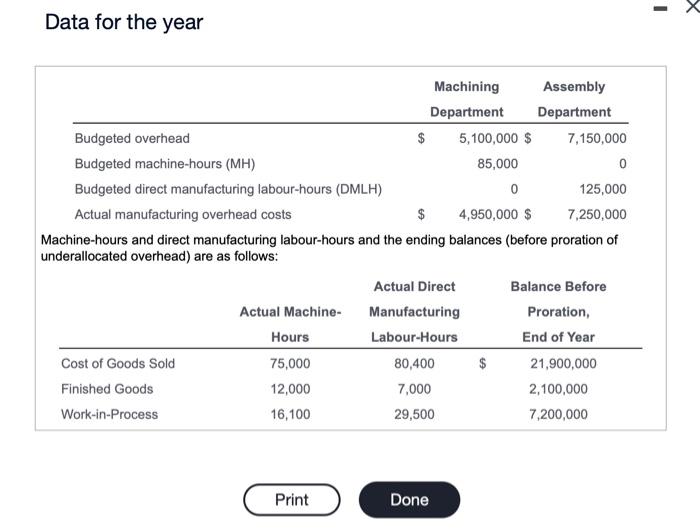
Task: Click the 85,000 machine-hours value
Action: [498, 163]
